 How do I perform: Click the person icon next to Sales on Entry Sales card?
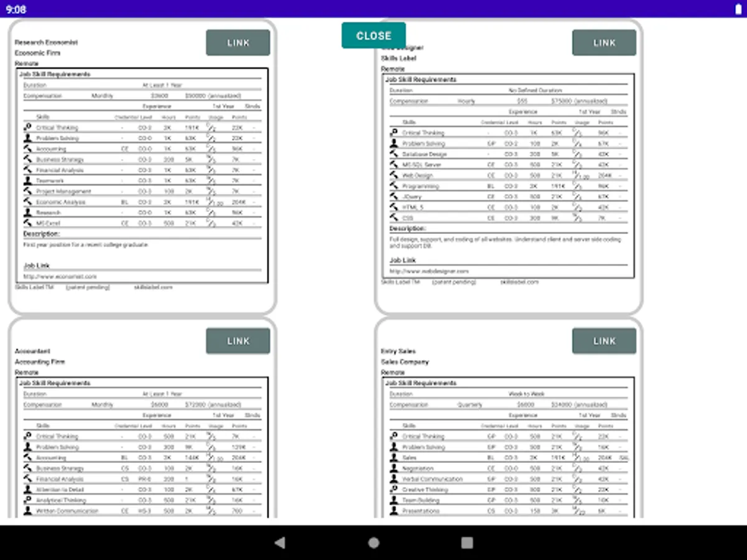[x=396, y=457]
